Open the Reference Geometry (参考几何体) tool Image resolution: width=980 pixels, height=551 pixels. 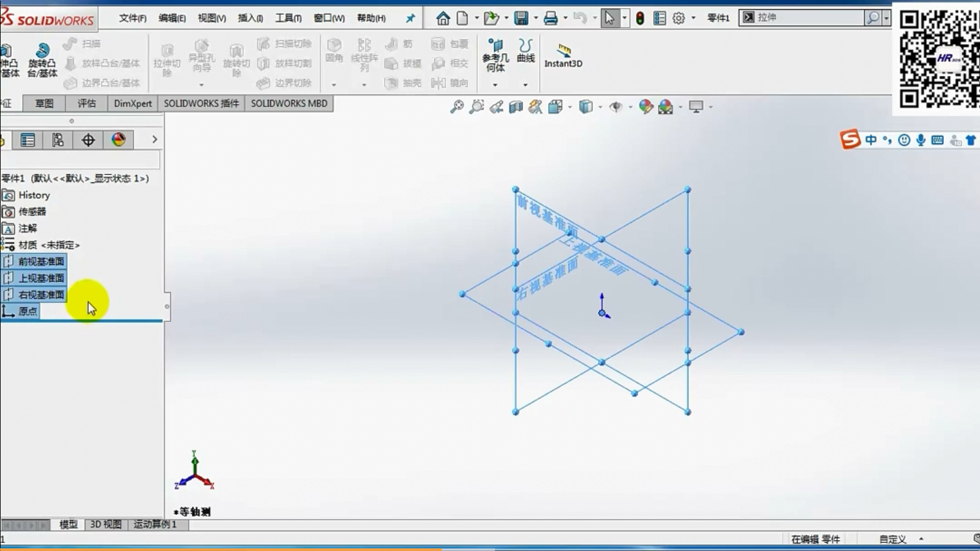click(x=496, y=55)
